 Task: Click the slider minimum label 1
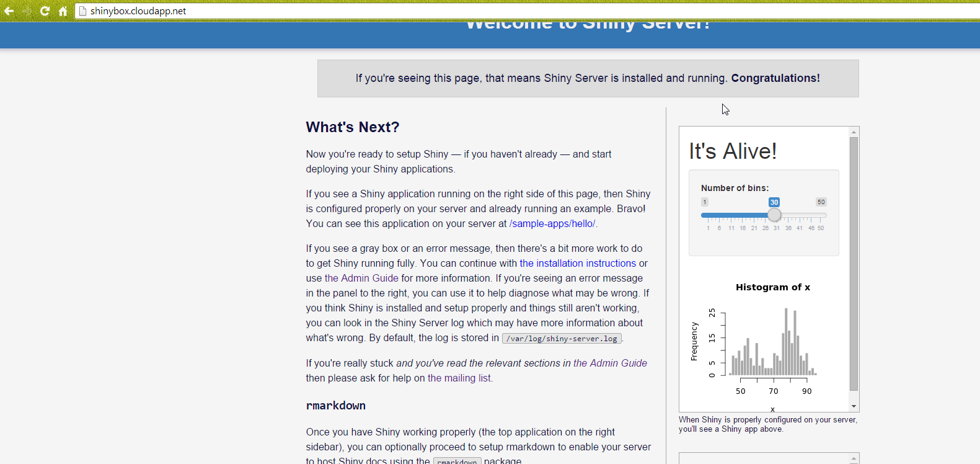tap(705, 202)
